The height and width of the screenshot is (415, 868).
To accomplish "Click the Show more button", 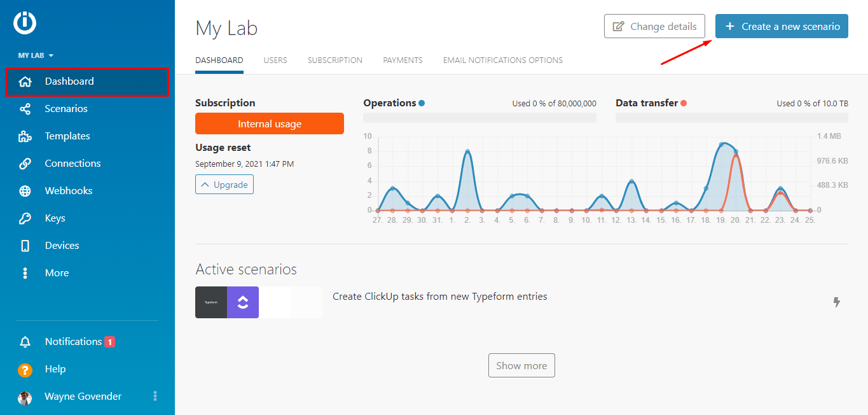I will point(521,366).
